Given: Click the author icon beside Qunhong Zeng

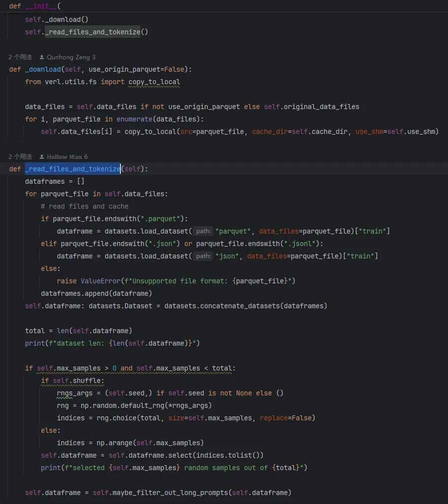Looking at the screenshot, I should tap(42, 57).
